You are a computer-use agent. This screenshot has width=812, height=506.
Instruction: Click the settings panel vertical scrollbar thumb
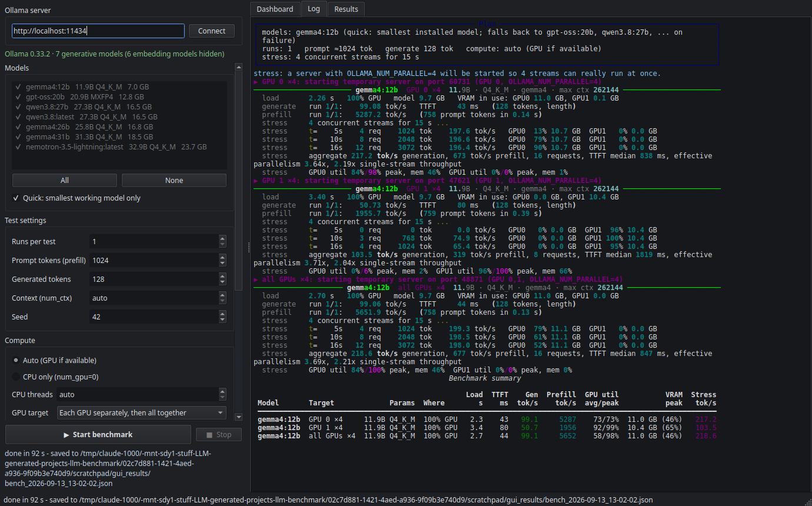point(238,181)
